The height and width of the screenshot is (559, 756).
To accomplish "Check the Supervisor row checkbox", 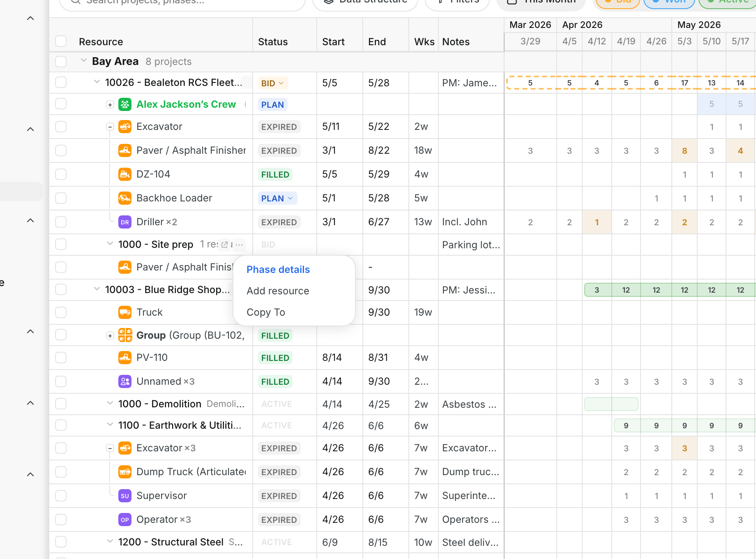I will click(61, 496).
